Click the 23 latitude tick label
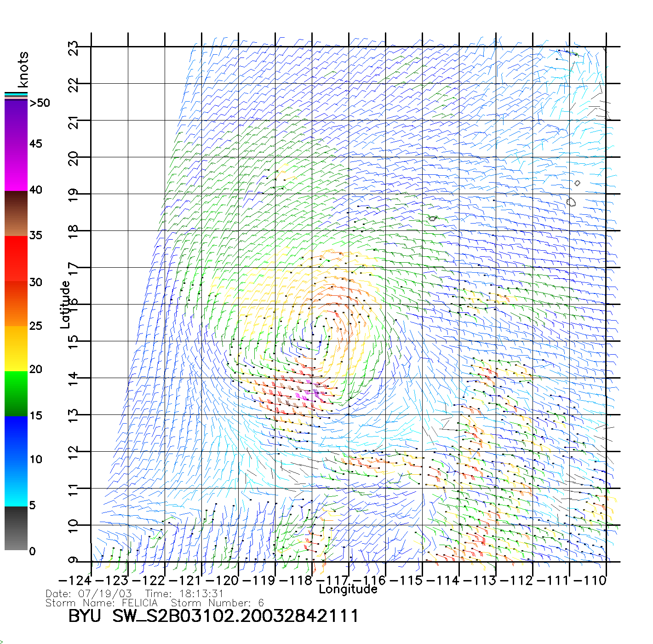The height and width of the screenshot is (644, 653). coord(74,48)
